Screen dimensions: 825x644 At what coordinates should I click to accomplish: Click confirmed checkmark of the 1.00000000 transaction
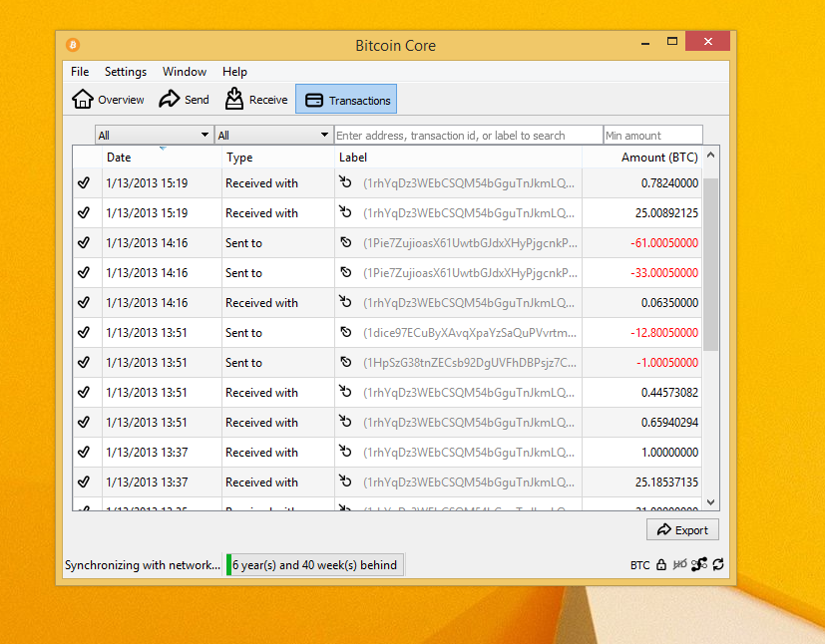(84, 453)
